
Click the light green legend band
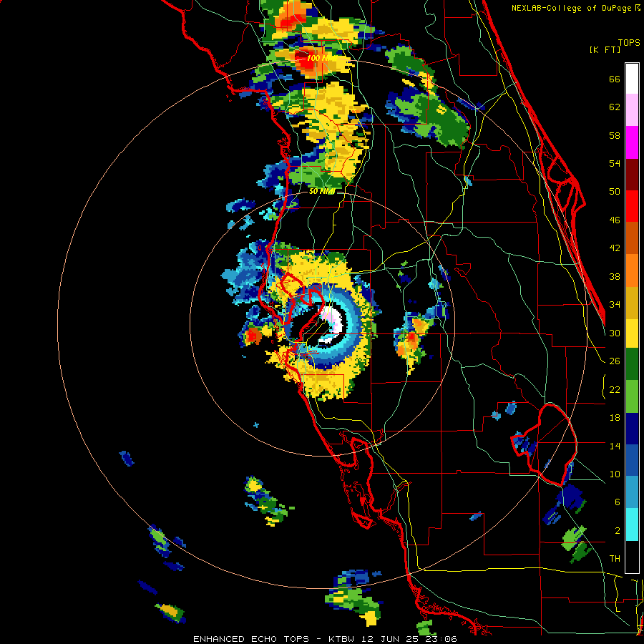632,396
